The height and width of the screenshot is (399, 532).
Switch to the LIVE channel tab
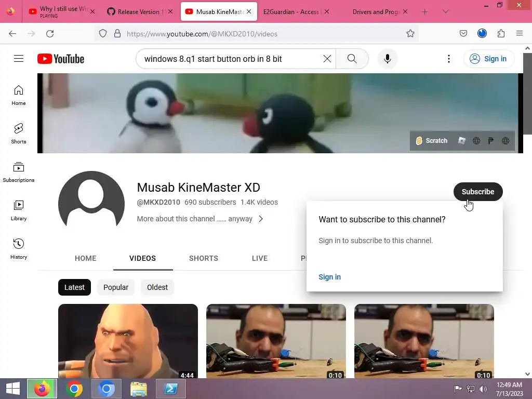tap(260, 258)
